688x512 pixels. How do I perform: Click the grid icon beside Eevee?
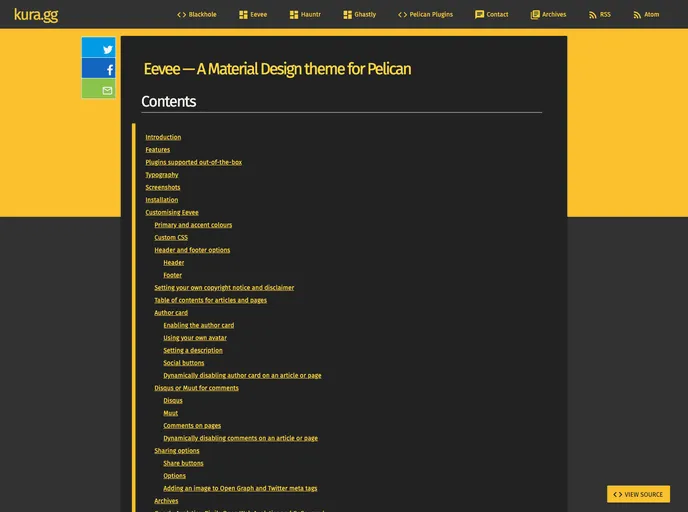(243, 14)
